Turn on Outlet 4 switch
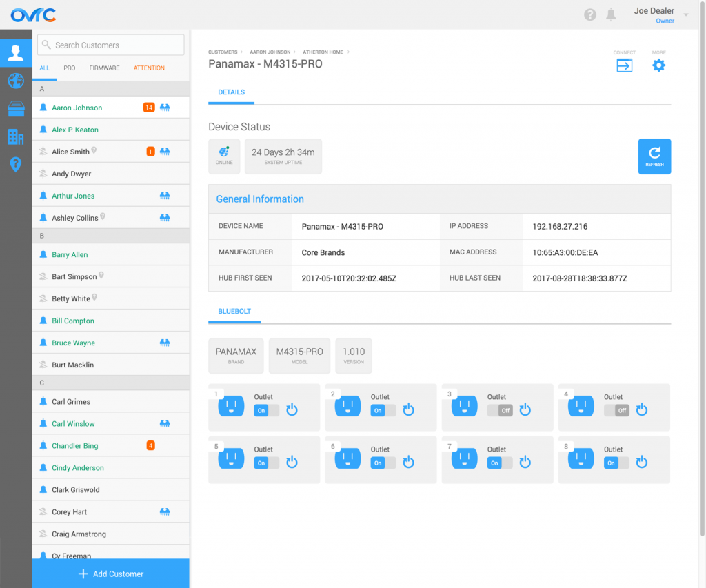 click(x=616, y=411)
